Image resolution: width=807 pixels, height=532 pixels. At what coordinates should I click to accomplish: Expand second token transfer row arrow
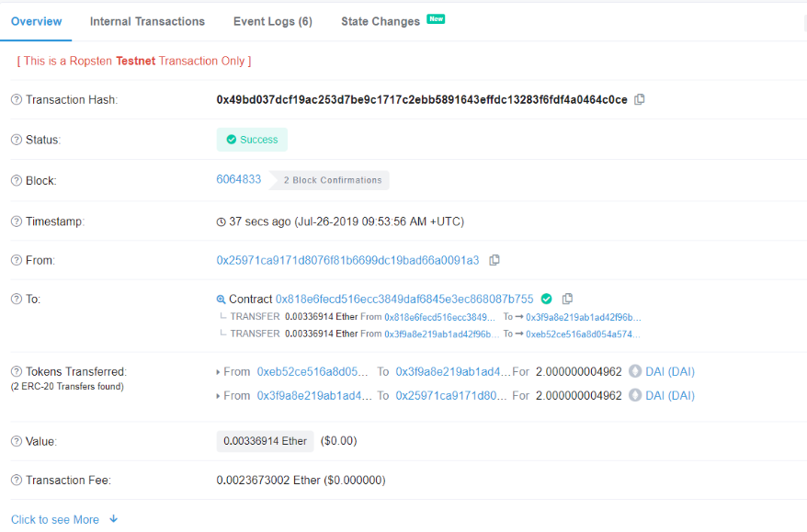pyautogui.click(x=218, y=396)
